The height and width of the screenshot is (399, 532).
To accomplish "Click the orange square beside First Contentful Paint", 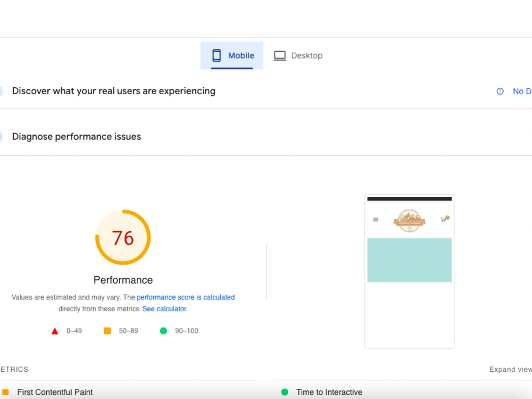I will tap(5, 392).
